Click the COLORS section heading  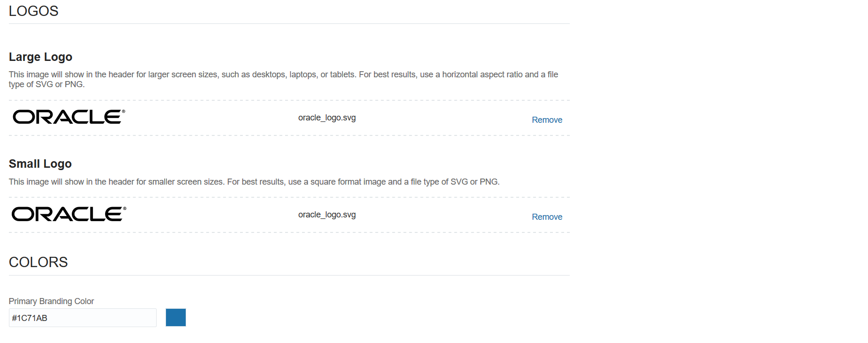coord(38,262)
